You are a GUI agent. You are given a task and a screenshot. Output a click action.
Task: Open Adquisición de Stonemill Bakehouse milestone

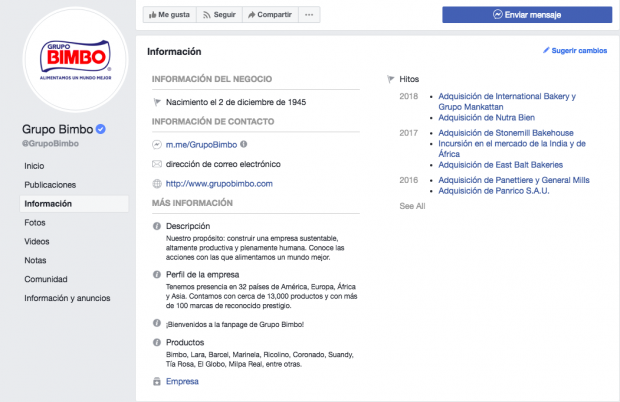506,133
